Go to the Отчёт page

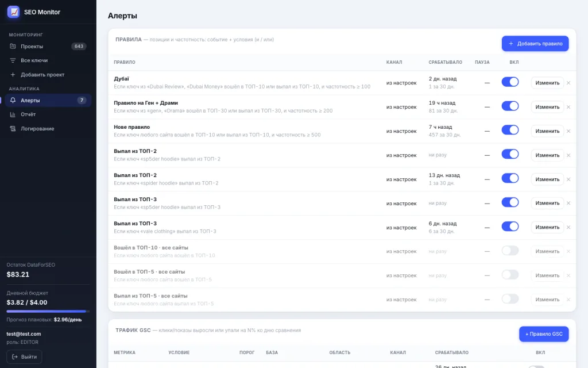pos(48,114)
